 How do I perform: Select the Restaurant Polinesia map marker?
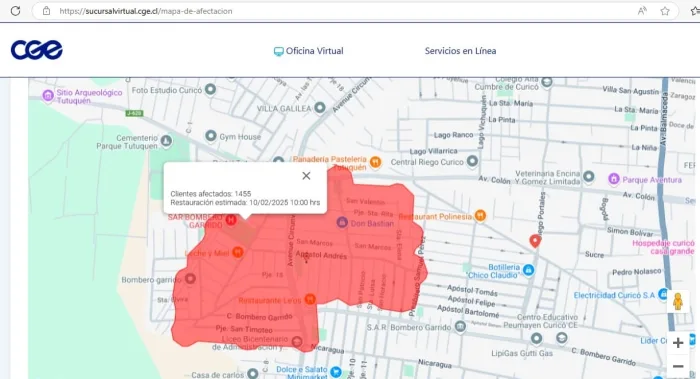pos(480,216)
